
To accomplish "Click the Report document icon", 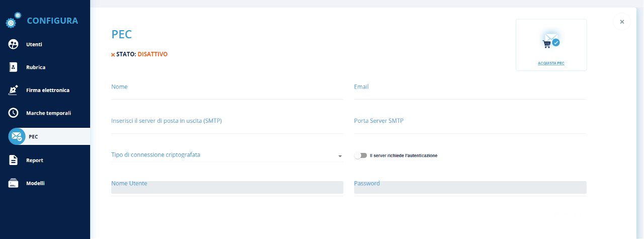I will 14,160.
